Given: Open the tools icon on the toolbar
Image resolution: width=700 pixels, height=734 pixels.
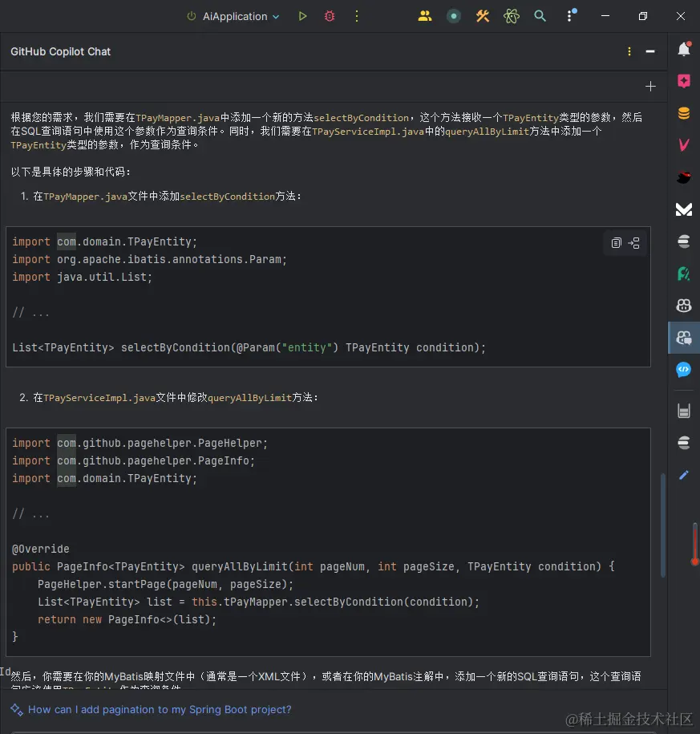Looking at the screenshot, I should 482,15.
